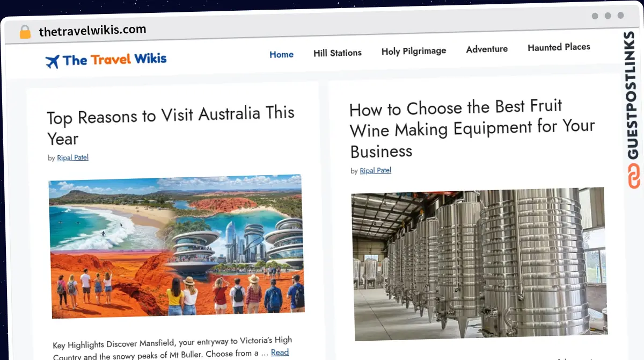Click the Read more link in Australia excerpt
644x360 pixels.
pyautogui.click(x=280, y=352)
